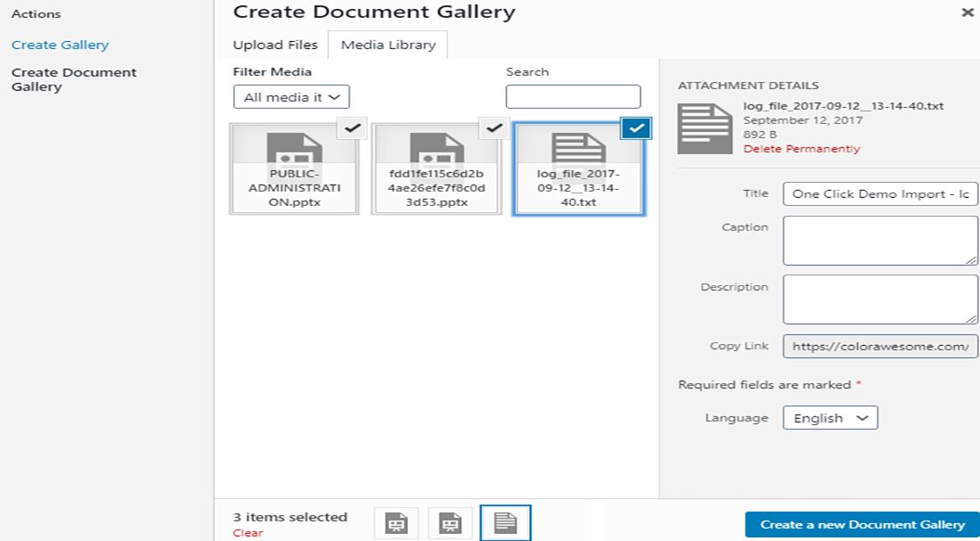Open the Language dropdown set to English
This screenshot has height=541, width=980.
[830, 418]
